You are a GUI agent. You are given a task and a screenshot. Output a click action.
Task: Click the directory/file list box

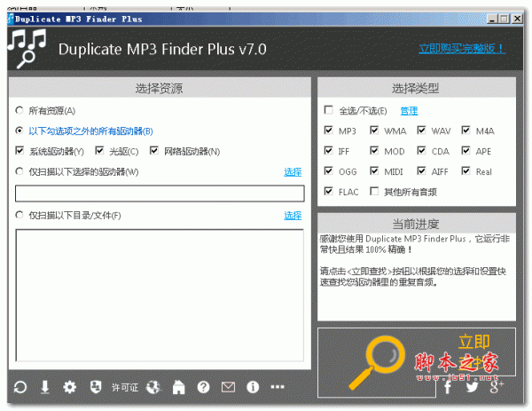[160, 296]
